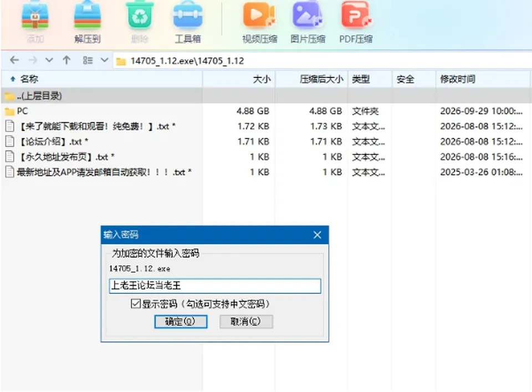Screen dimensions: 532x392
Task: Go forward with the right arrow
Action: coord(33,60)
